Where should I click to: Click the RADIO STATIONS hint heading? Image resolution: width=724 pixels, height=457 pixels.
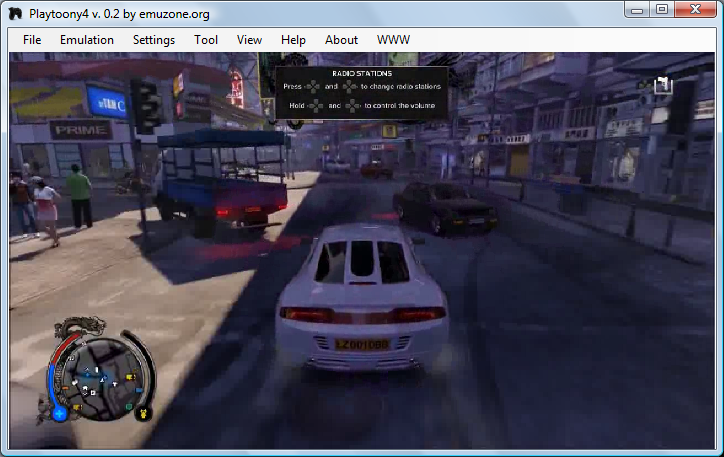coord(362,73)
